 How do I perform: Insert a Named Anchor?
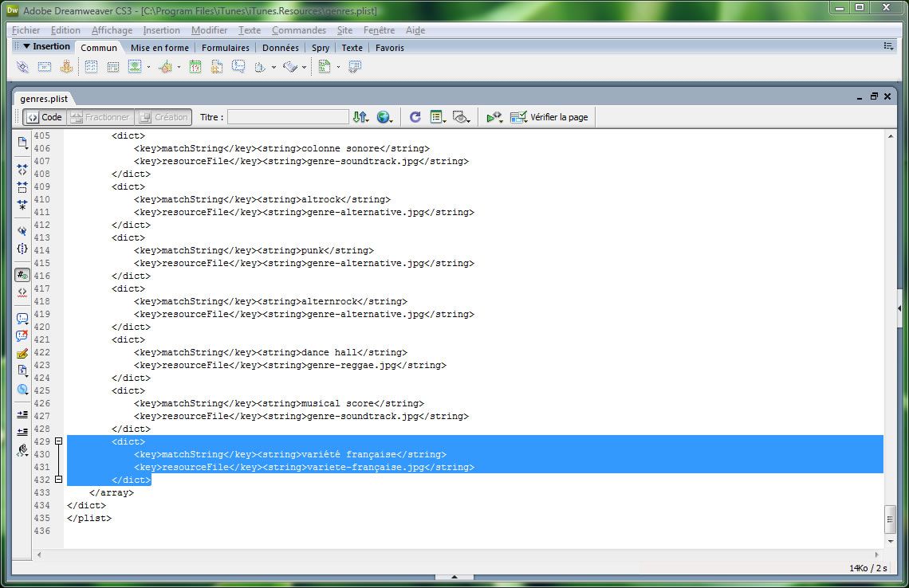pyautogui.click(x=66, y=67)
